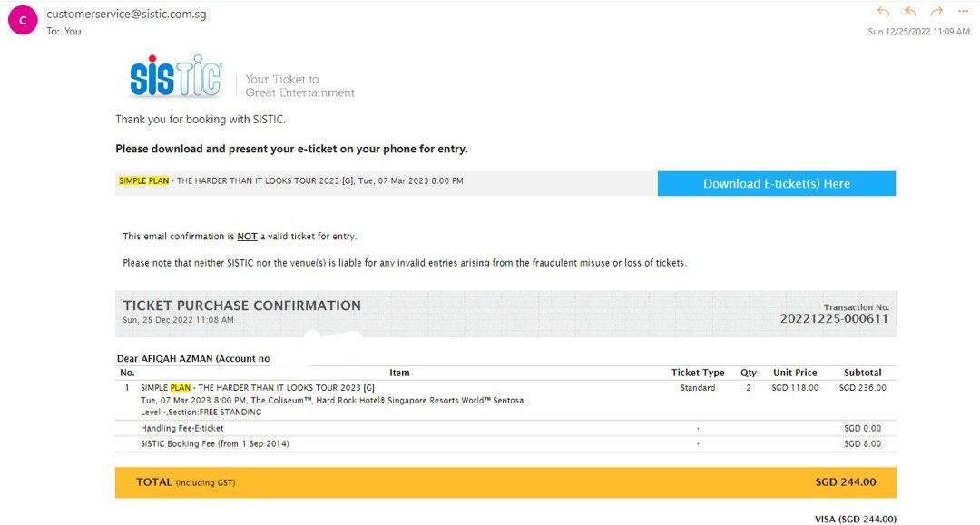Click the SIMPLE PLAN item title in the table
Screen dimensions: 980x525
tap(258, 388)
